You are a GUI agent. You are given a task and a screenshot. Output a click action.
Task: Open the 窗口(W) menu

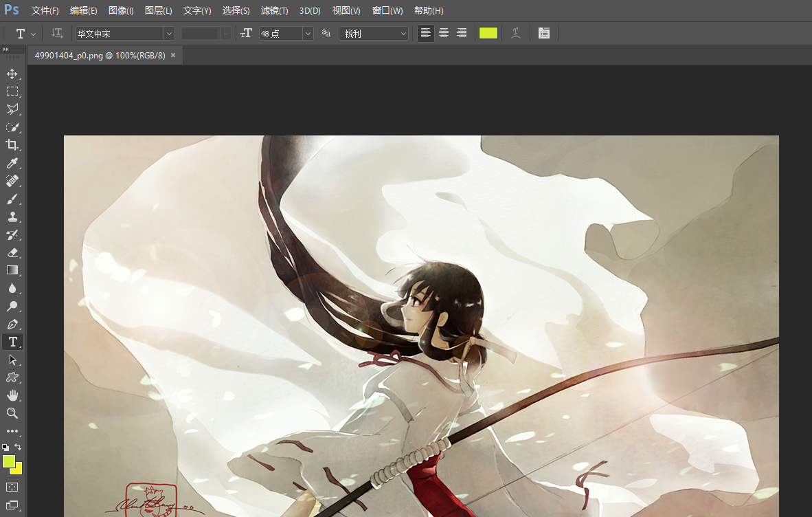click(387, 10)
